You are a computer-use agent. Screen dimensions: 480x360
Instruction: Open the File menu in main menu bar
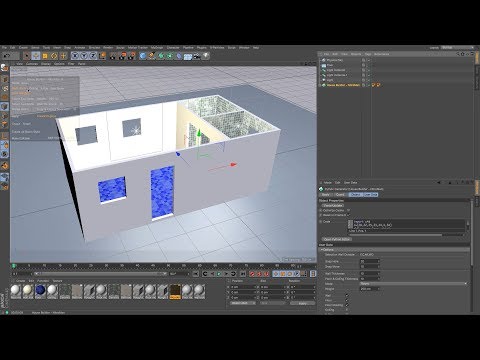[x=4, y=48]
